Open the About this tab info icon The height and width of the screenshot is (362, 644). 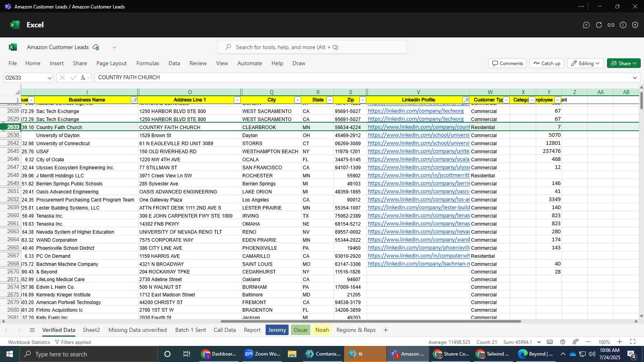click(623, 25)
